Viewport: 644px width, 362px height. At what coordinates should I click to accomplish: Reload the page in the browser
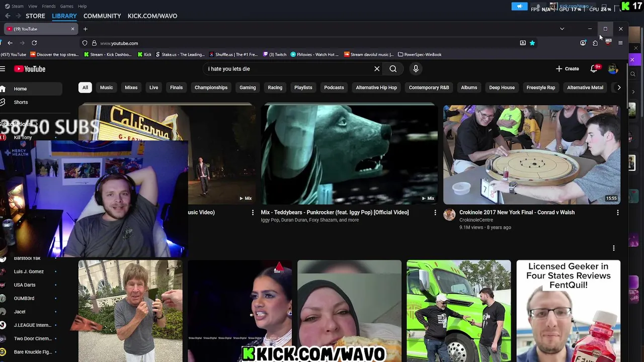(x=34, y=43)
